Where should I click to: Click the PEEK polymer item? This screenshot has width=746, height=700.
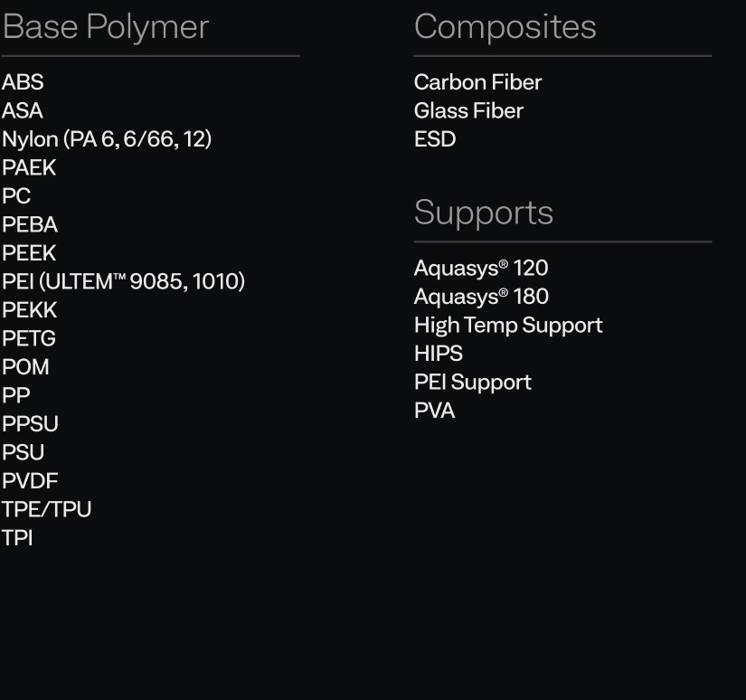pyautogui.click(x=29, y=253)
